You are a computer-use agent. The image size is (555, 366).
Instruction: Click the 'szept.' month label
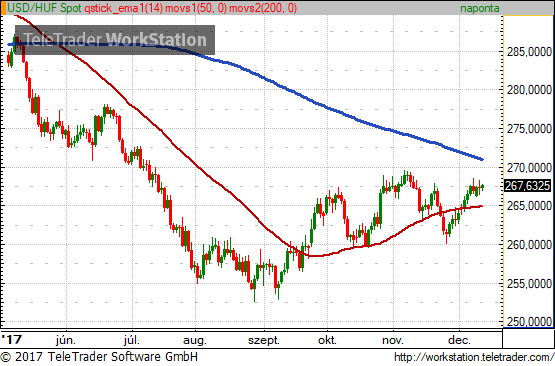[x=264, y=341]
